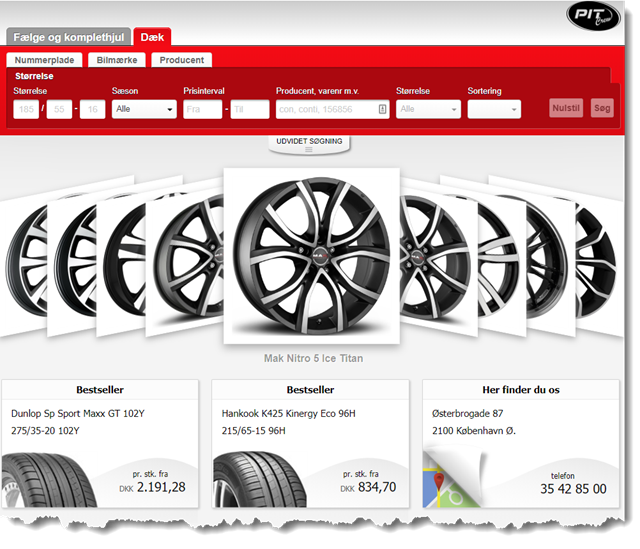Click the Nulstil button

566,108
